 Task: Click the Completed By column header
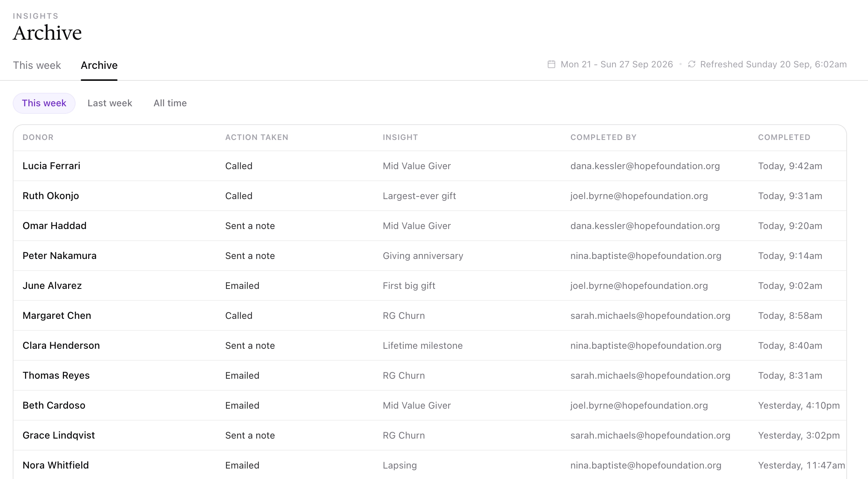(x=603, y=137)
